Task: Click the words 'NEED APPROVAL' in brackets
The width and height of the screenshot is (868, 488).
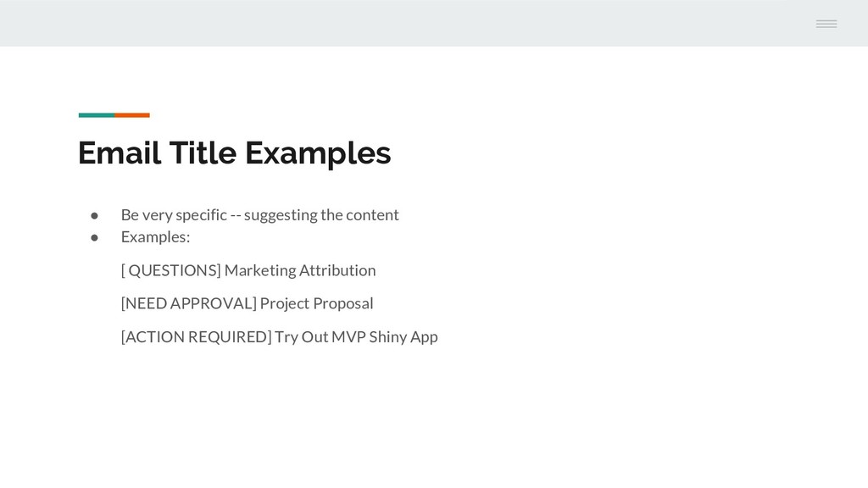Action: (x=188, y=303)
